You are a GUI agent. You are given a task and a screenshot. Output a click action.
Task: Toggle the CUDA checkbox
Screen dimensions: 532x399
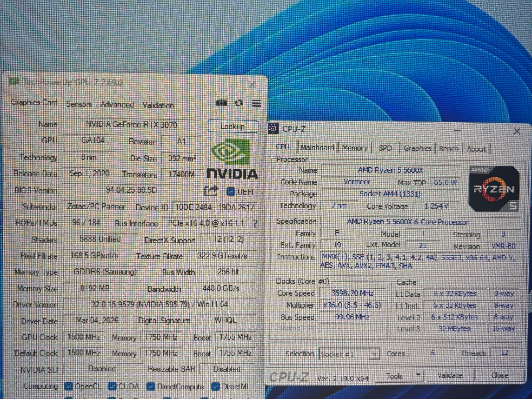[x=112, y=387]
